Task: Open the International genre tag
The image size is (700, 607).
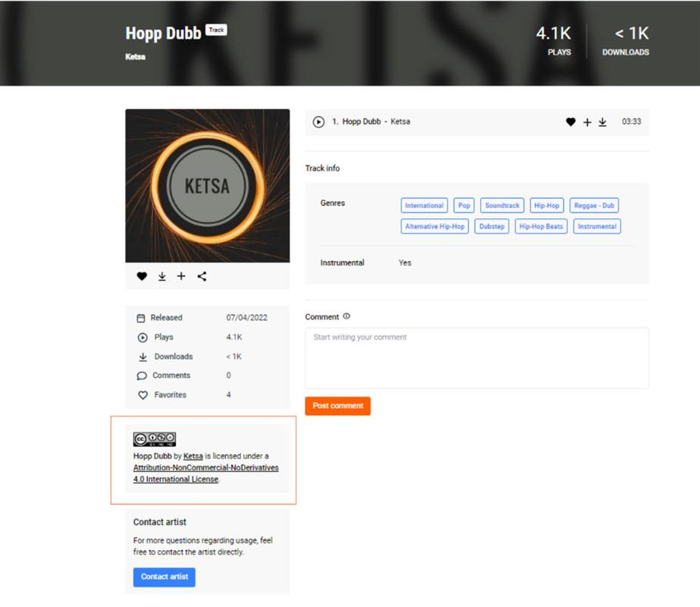Action: [424, 206]
